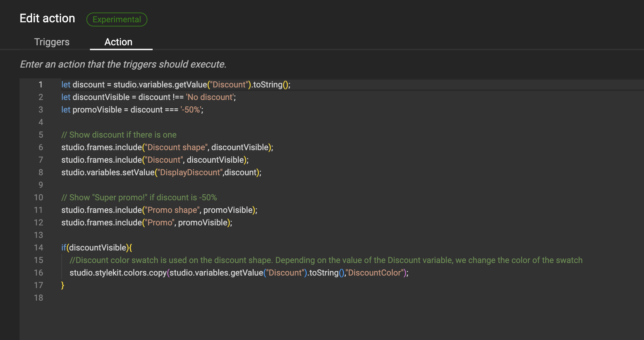The image size is (644, 340).
Task: Click the 'Super promo!' comment line
Action: coord(139,197)
